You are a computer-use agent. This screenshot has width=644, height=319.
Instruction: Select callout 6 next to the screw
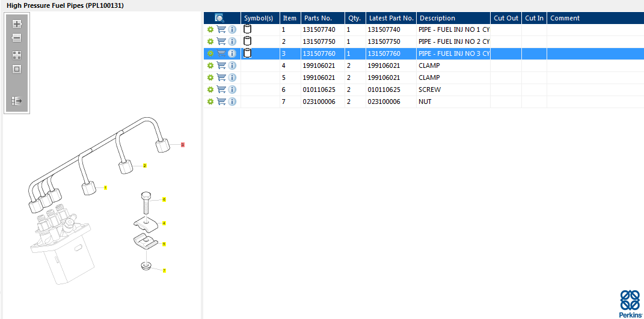tap(164, 199)
